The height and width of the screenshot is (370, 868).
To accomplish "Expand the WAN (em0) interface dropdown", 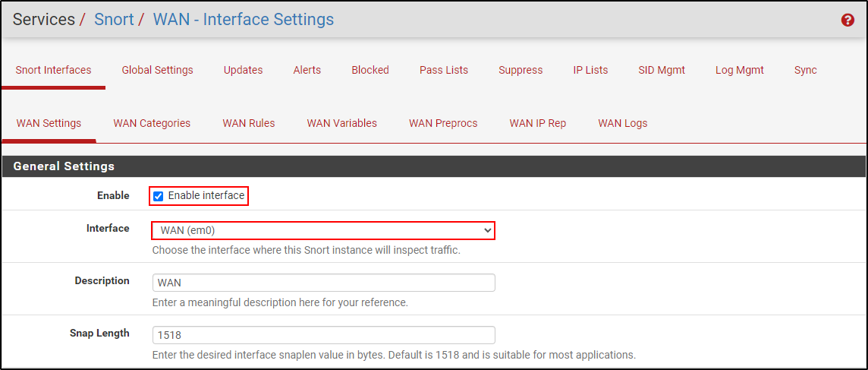I will 323,230.
